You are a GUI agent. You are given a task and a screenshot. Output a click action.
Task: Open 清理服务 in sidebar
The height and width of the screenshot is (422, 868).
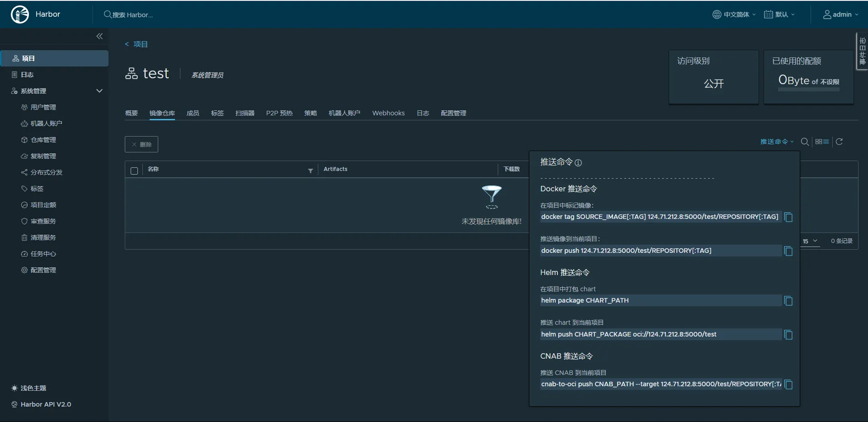point(39,237)
